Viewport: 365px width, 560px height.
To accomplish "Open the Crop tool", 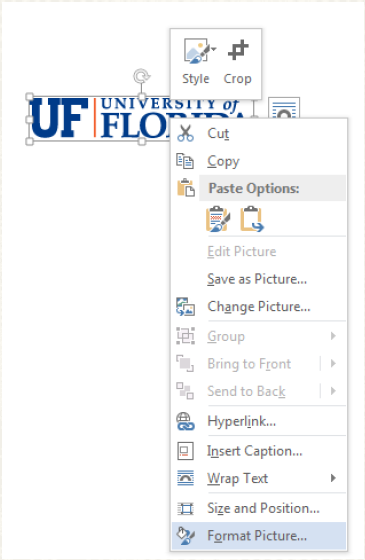I will pos(238,62).
